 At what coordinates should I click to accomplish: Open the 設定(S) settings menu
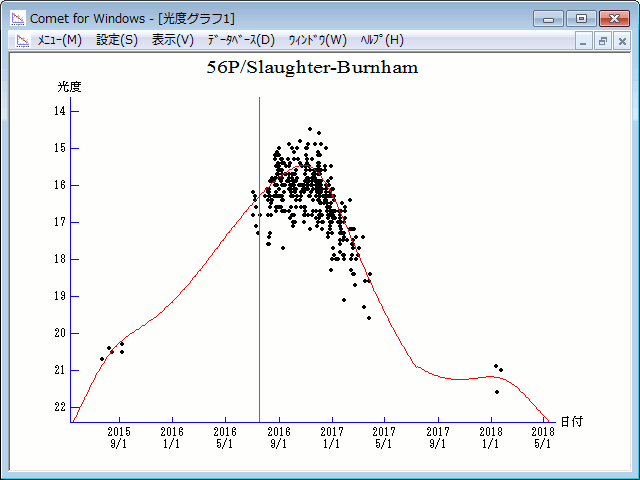pyautogui.click(x=117, y=40)
